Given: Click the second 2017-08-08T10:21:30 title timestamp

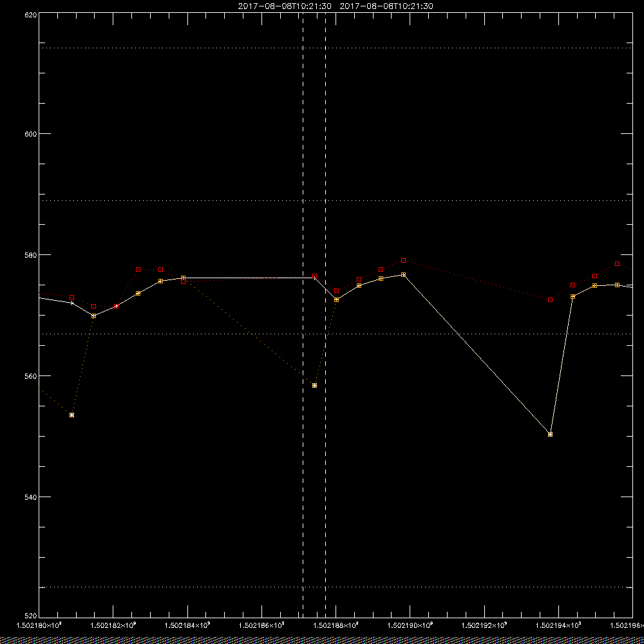Looking at the screenshot, I should [x=386, y=6].
